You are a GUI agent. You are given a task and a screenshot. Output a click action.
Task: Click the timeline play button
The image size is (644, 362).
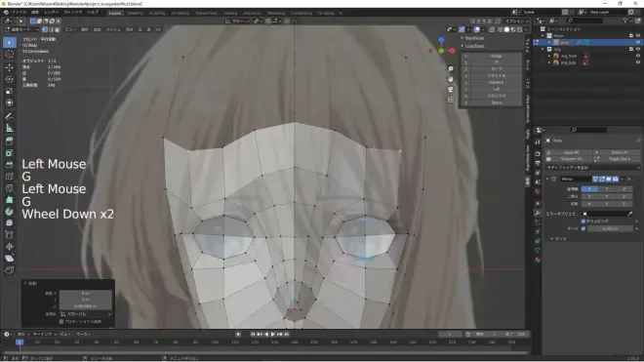(272, 335)
